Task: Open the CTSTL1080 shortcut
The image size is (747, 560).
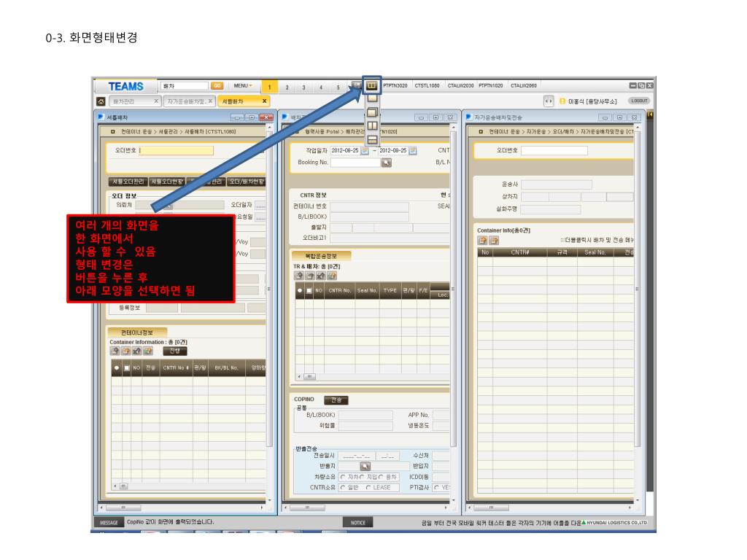Action: pos(427,86)
